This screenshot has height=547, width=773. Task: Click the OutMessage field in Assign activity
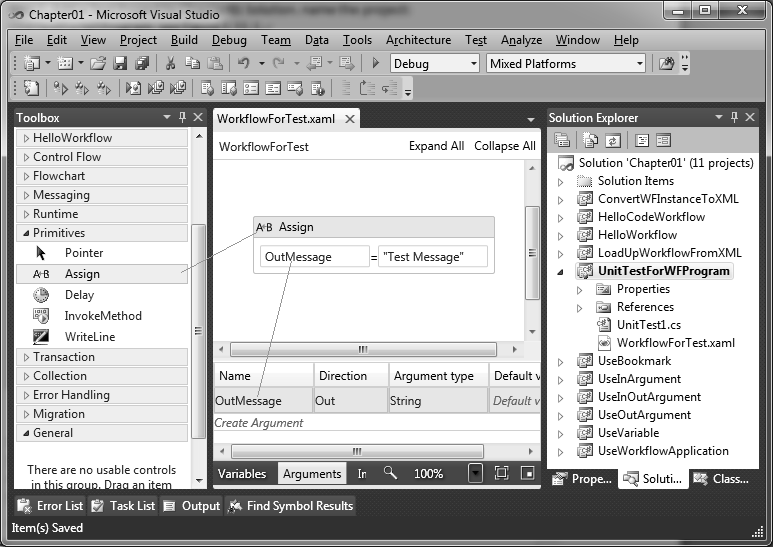(x=315, y=256)
